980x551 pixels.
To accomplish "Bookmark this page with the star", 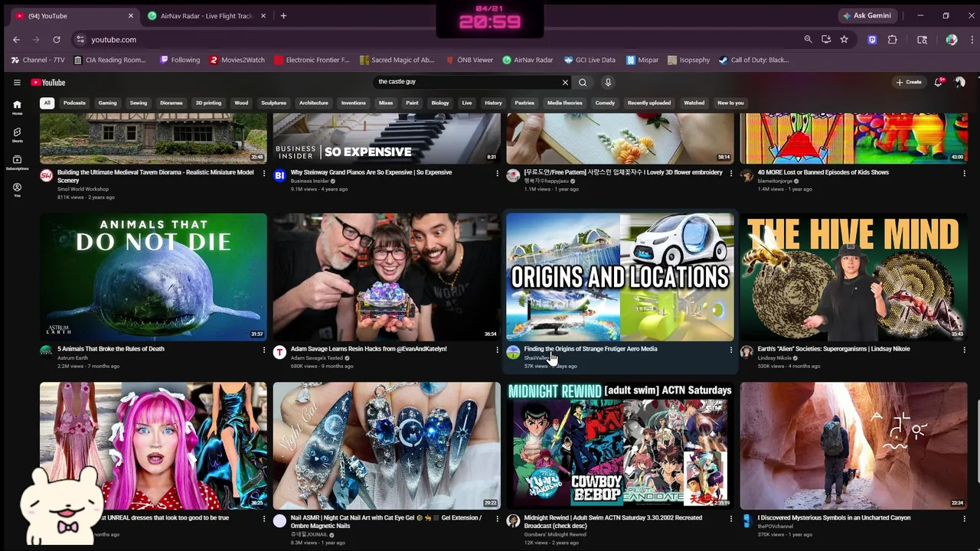I will click(x=844, y=40).
